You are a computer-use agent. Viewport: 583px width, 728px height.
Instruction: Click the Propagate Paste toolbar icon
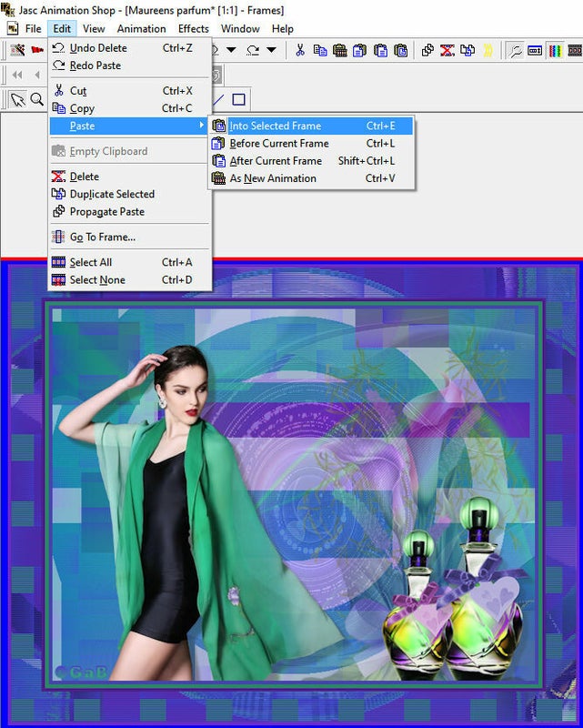[x=427, y=50]
